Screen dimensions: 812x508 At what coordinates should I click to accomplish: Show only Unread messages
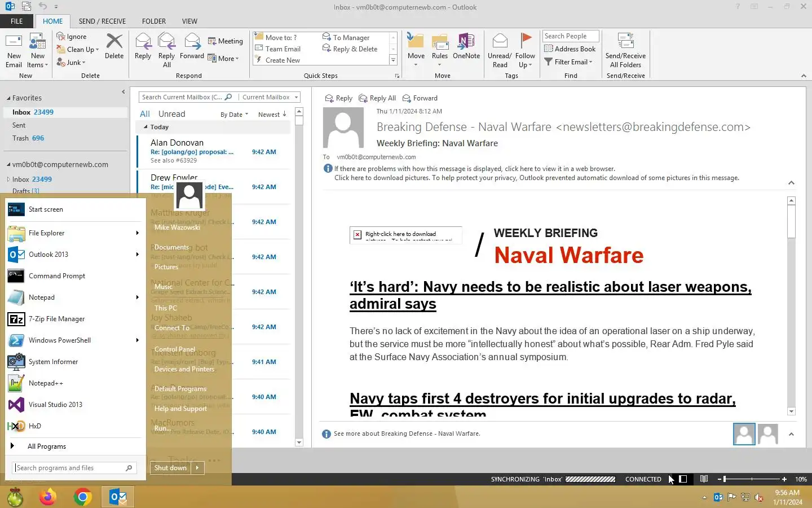point(172,114)
